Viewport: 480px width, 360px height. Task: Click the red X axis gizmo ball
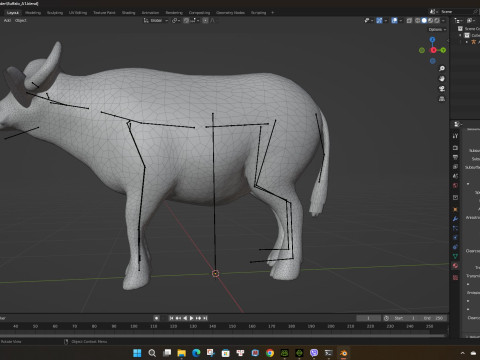(433, 50)
